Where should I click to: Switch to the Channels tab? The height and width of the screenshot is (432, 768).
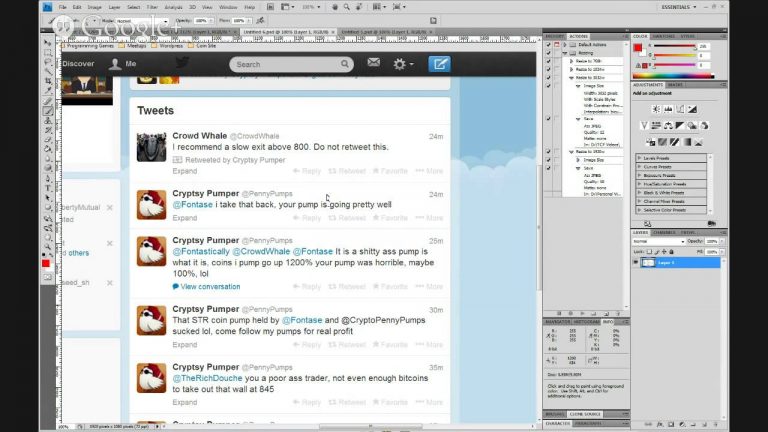[664, 233]
